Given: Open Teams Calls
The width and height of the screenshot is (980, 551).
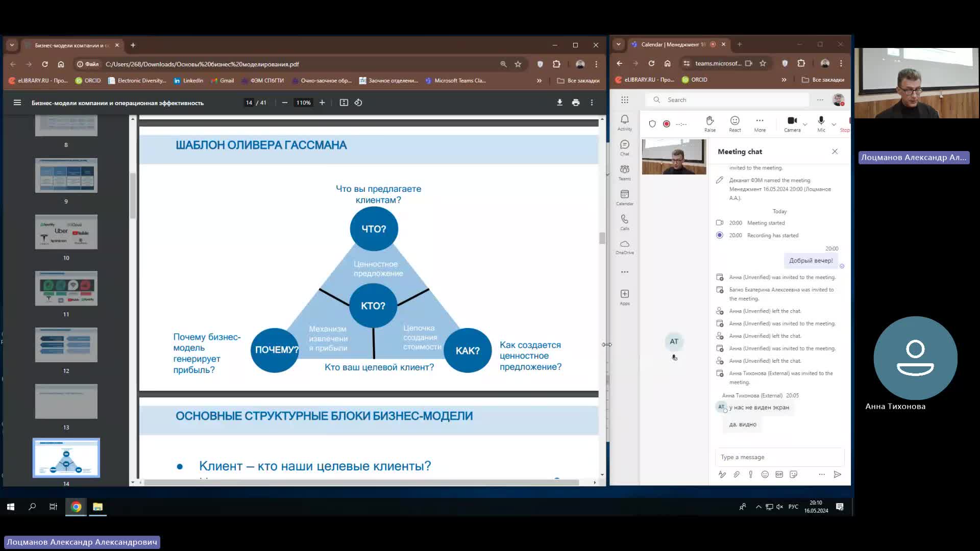Looking at the screenshot, I should coord(625,222).
